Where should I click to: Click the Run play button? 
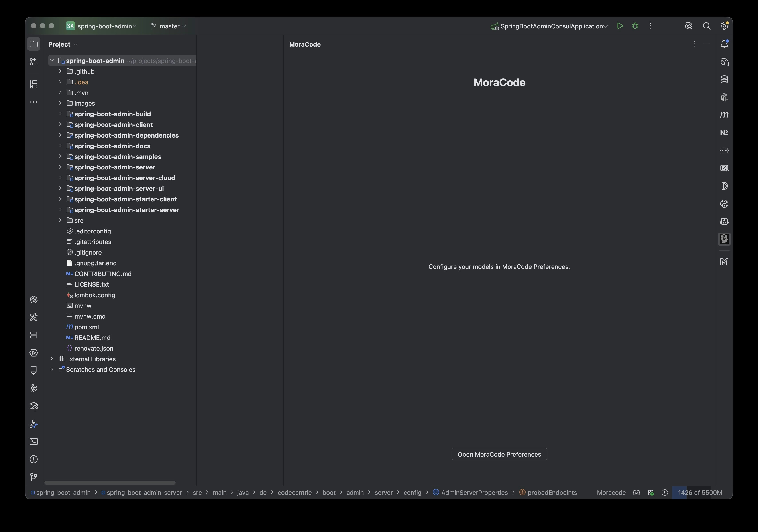(620, 26)
